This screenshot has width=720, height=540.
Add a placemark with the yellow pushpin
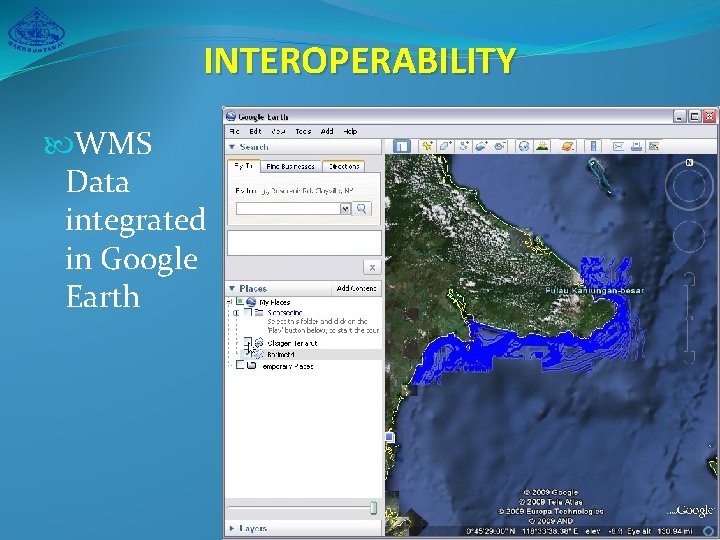click(x=427, y=146)
